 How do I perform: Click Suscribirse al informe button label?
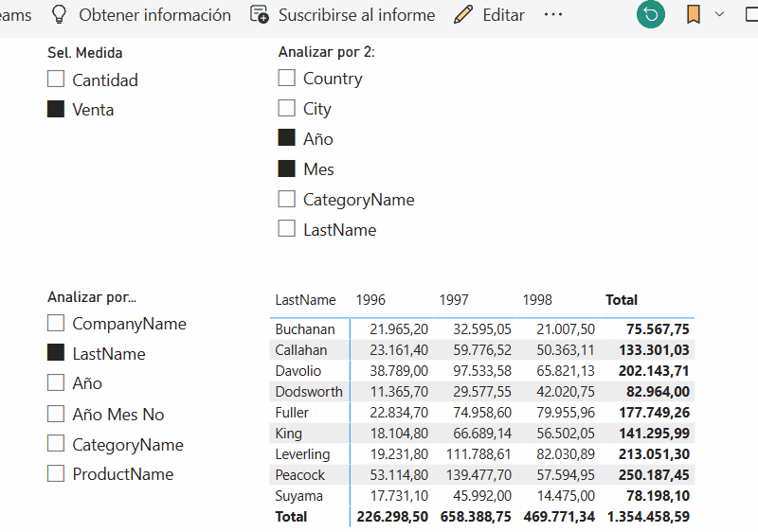(x=357, y=15)
